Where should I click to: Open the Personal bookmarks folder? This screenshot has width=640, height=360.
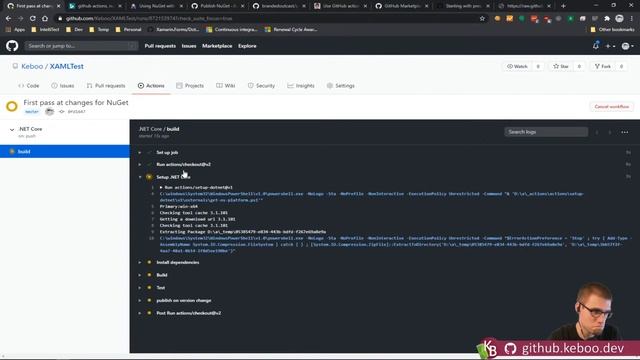(128, 29)
